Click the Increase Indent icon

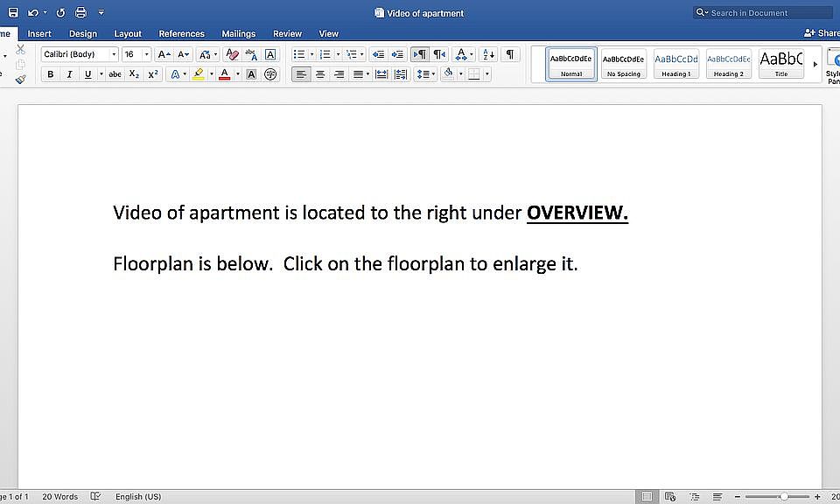coord(397,54)
